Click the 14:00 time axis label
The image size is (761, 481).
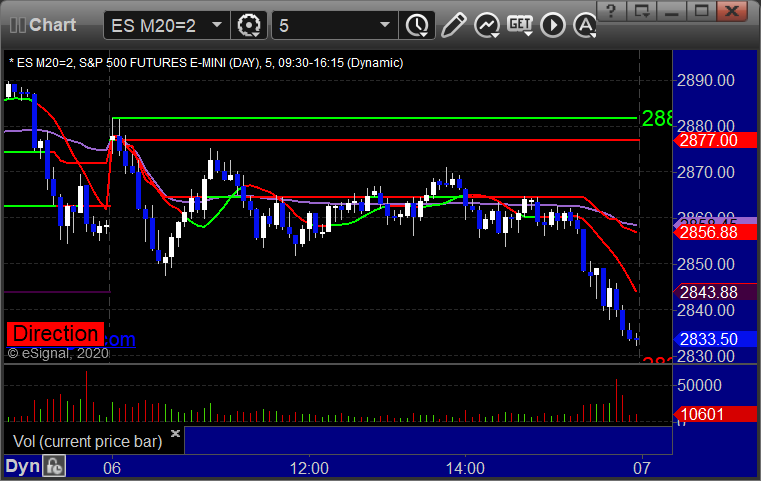pos(465,468)
